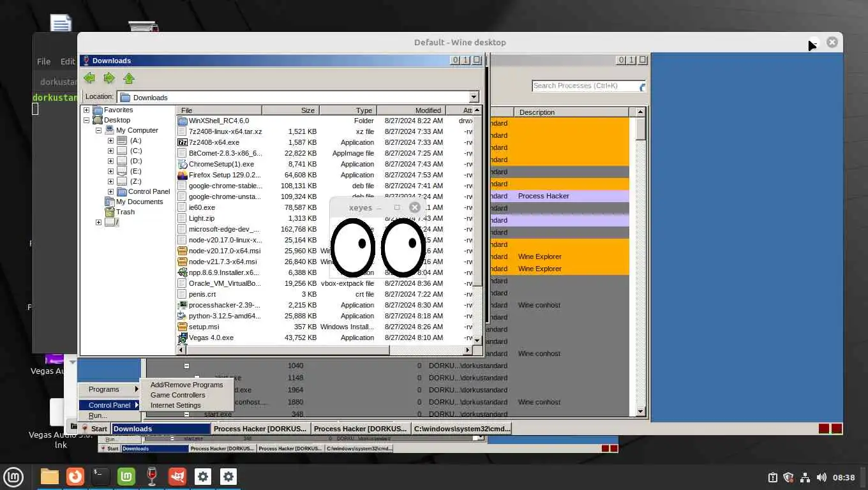Screen dimensions: 868x490
Task: Expand the (A:) drive node
Action: [110, 140]
